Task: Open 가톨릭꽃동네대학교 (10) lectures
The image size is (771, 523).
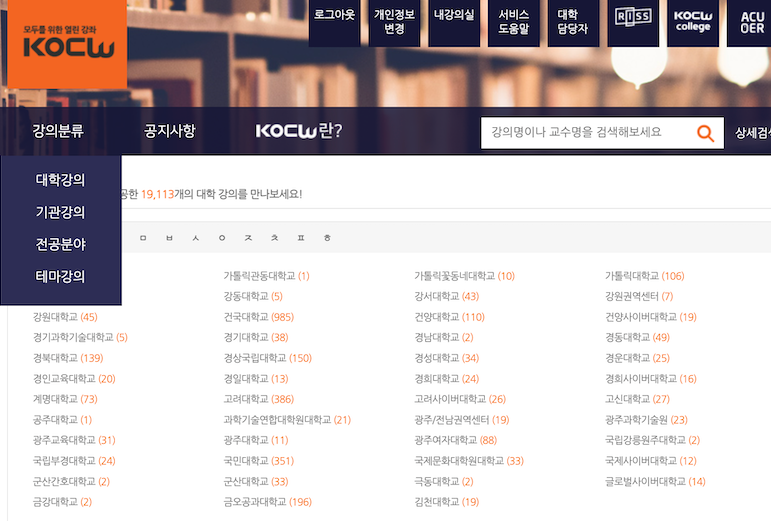Action: pos(464,276)
